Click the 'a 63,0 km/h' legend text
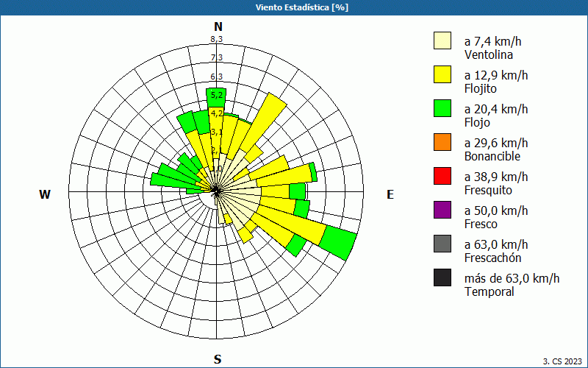Image resolution: width=588 pixels, height=368 pixels. [496, 244]
